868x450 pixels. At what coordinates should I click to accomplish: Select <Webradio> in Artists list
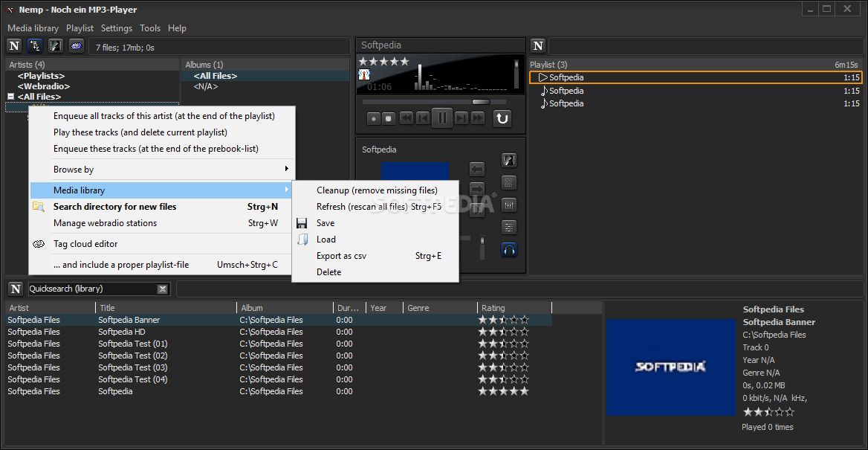(44, 86)
